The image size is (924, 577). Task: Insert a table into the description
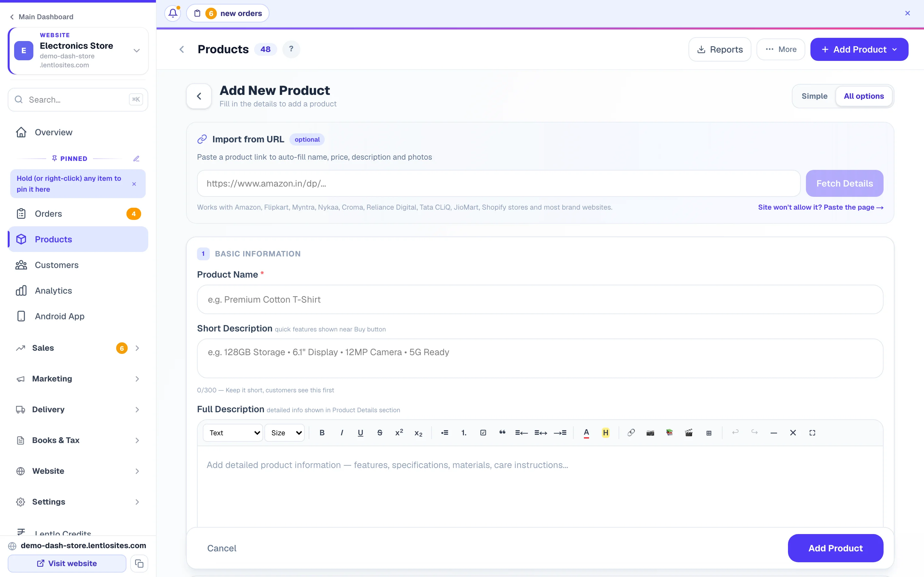click(x=709, y=432)
